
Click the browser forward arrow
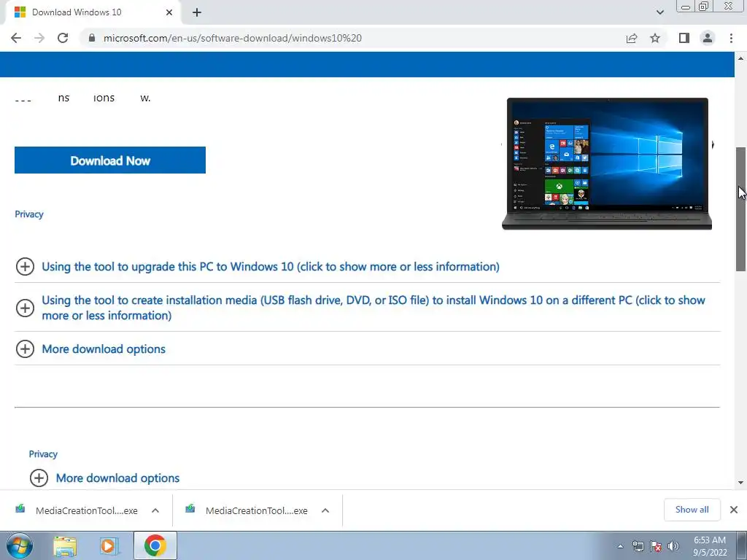39,38
